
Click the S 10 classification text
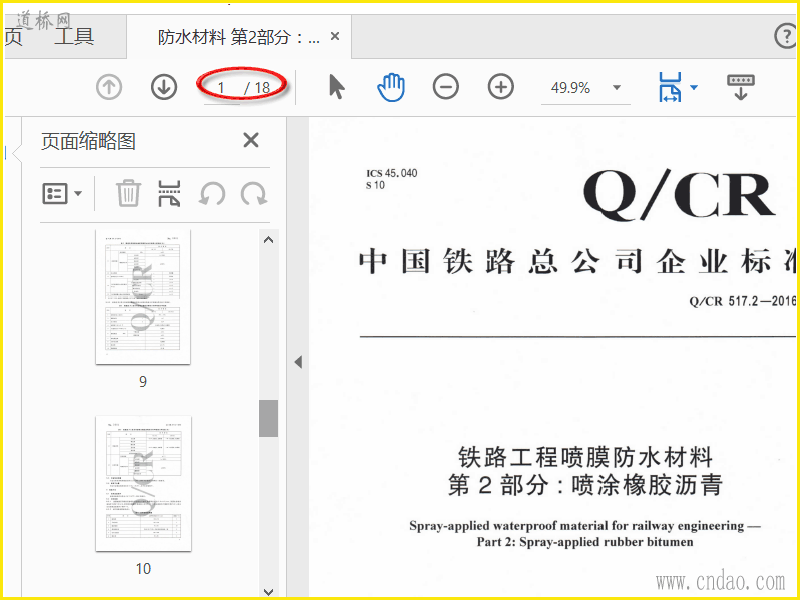click(375, 185)
